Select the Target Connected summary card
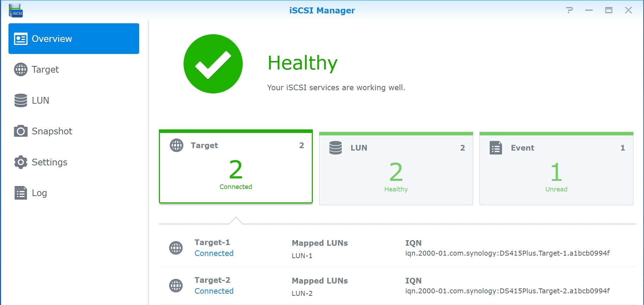Screen dimensions: 644x305 [236, 167]
